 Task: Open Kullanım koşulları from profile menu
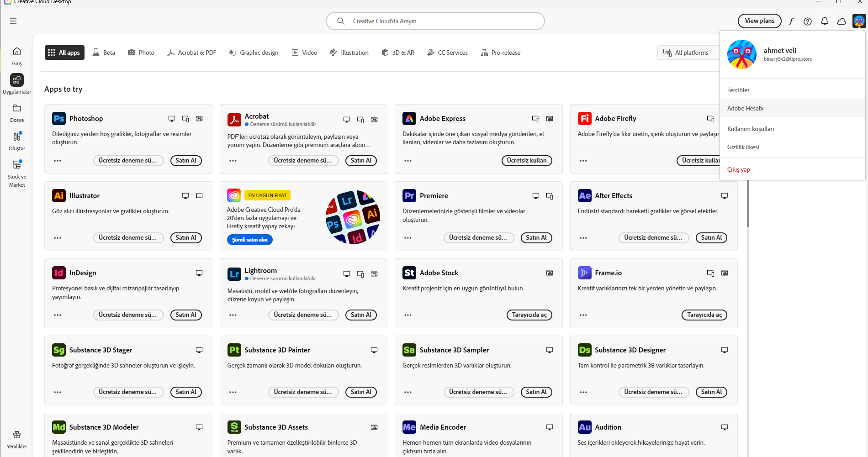[793, 129]
